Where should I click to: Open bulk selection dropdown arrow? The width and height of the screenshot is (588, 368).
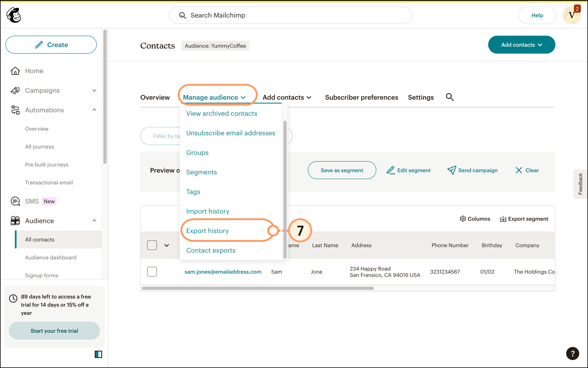click(166, 245)
